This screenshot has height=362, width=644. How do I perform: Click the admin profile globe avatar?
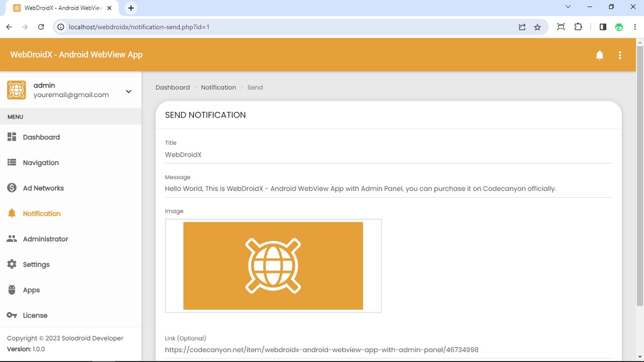[x=17, y=90]
